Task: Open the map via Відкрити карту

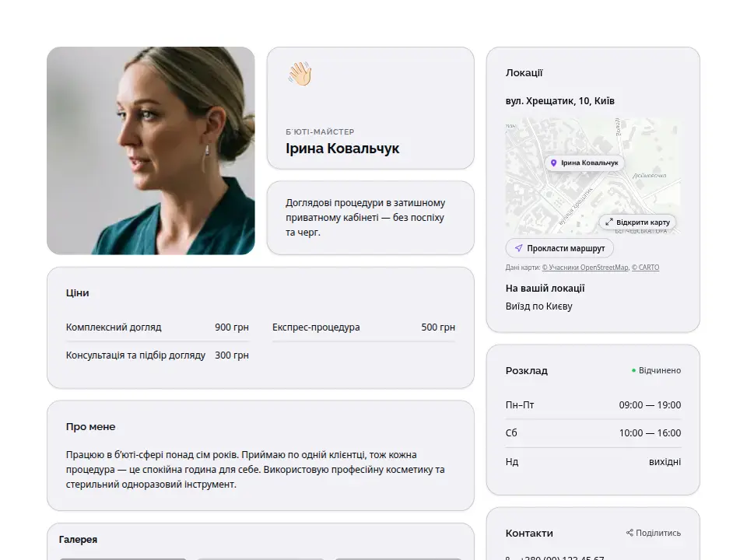Action: [637, 222]
